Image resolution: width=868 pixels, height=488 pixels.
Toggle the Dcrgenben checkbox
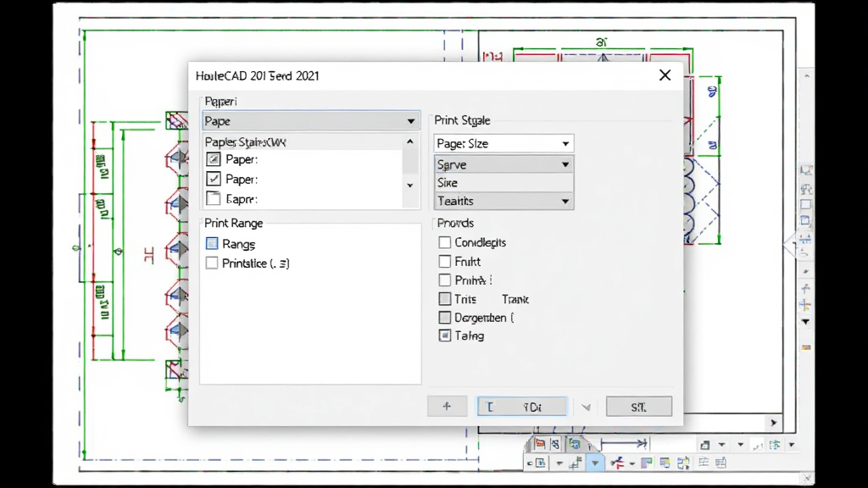pyautogui.click(x=444, y=318)
